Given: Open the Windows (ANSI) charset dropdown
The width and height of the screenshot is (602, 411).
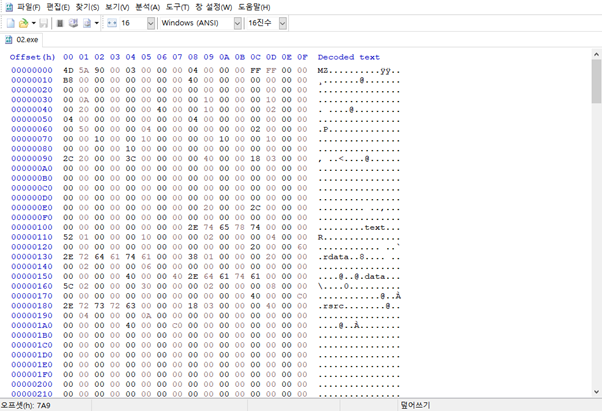Looking at the screenshot, I should [238, 23].
